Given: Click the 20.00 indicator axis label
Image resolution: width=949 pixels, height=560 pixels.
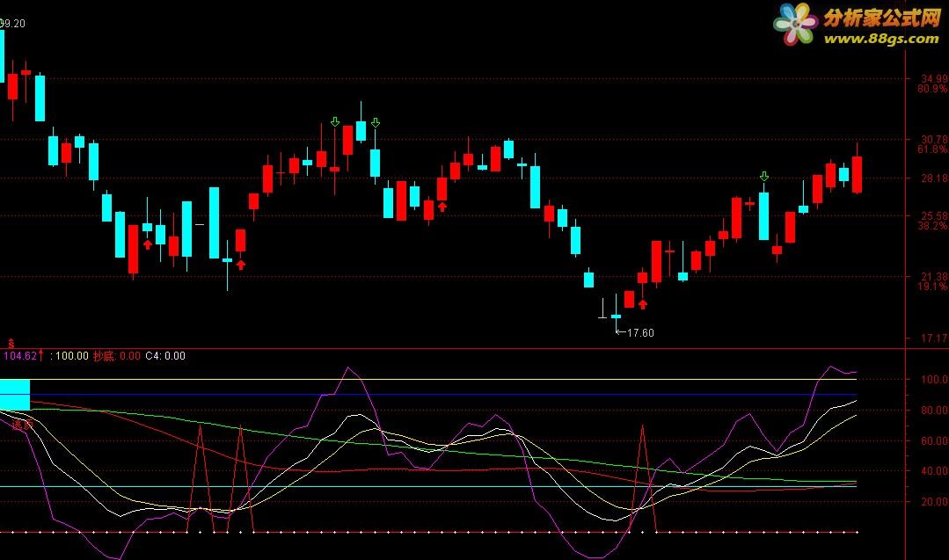Looking at the screenshot, I should point(934,501).
